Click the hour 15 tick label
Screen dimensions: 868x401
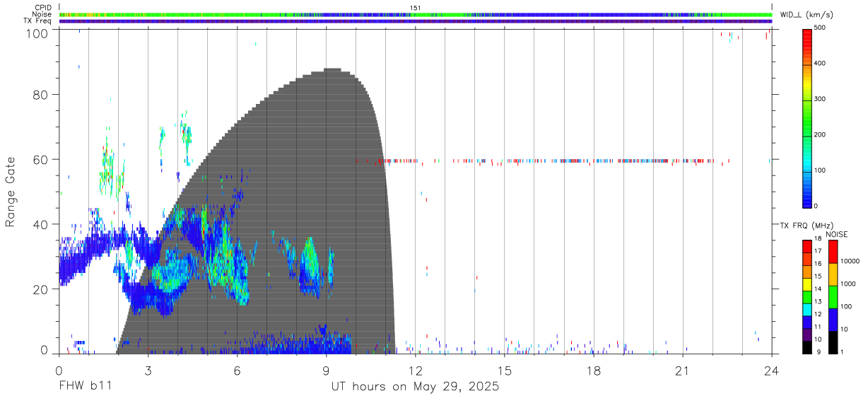(505, 370)
